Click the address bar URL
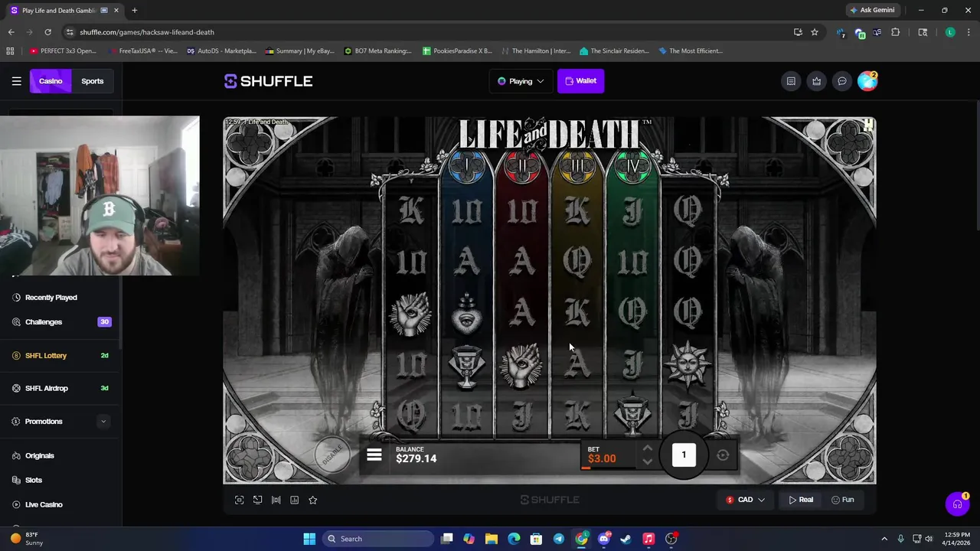This screenshot has height=551, width=980. click(x=147, y=32)
